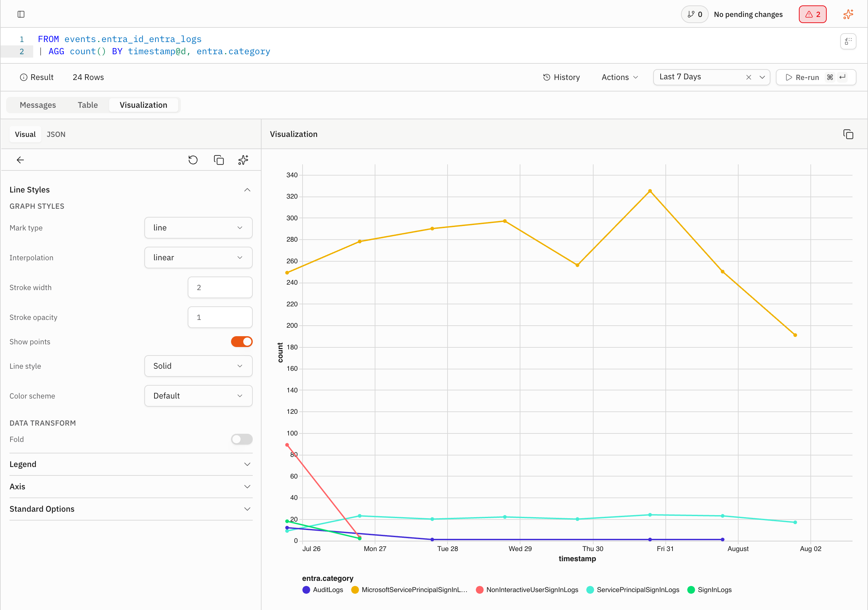Click the SignInLogs legend color swatch
868x610 pixels.
[x=691, y=590]
